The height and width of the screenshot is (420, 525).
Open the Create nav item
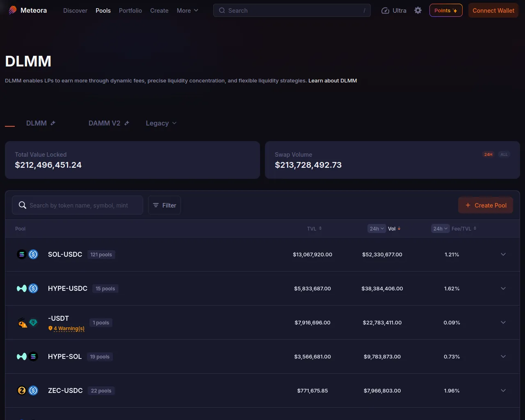pyautogui.click(x=159, y=11)
